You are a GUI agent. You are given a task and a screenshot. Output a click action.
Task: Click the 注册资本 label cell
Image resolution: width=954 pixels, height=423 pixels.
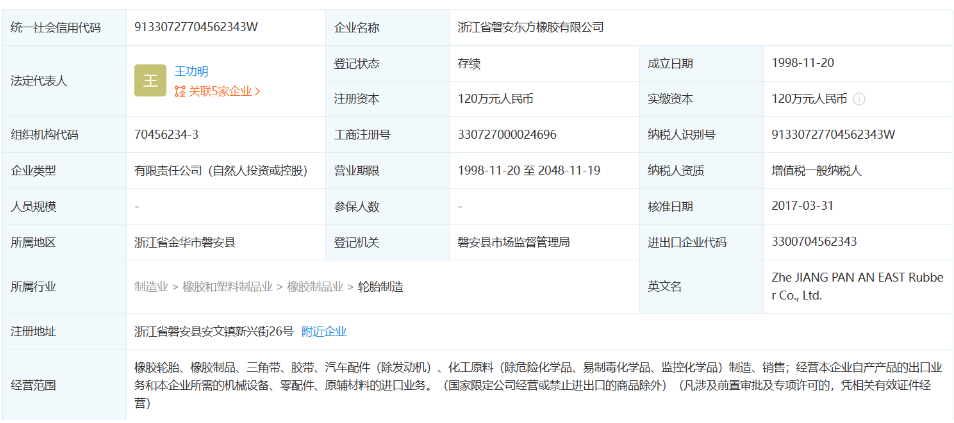click(387, 99)
